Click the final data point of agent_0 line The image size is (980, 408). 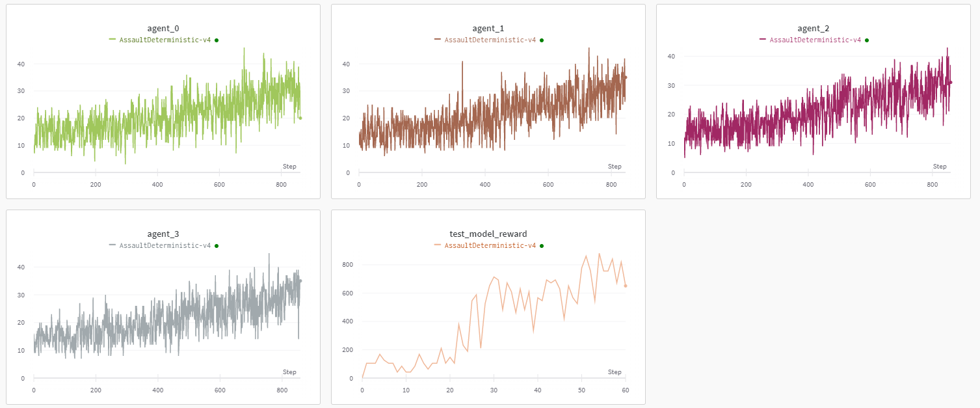point(300,118)
